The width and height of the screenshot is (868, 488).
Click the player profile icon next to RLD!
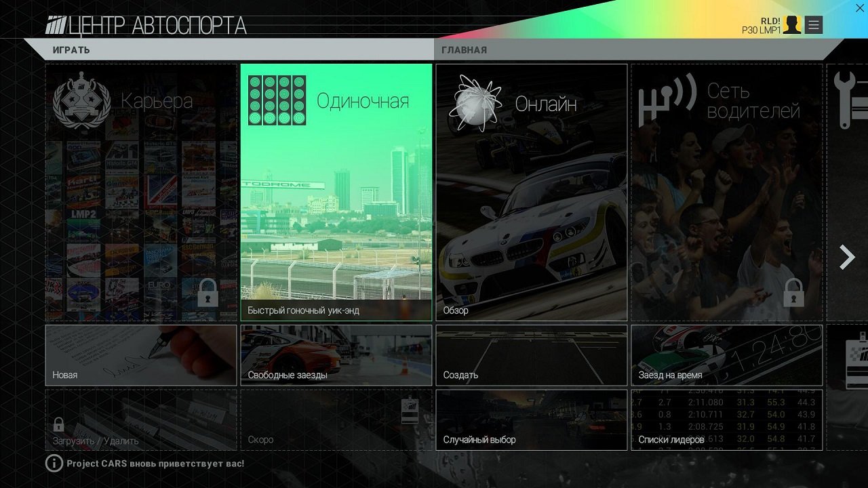(791, 24)
